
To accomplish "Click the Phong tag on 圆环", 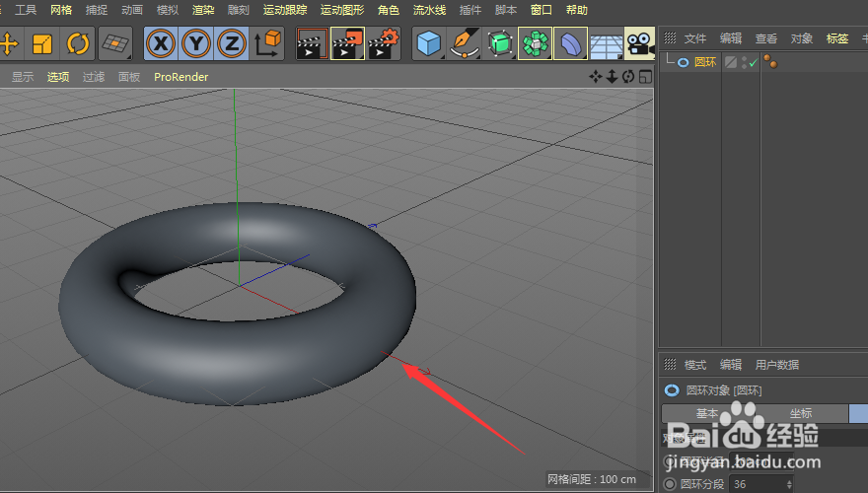I will click(770, 61).
